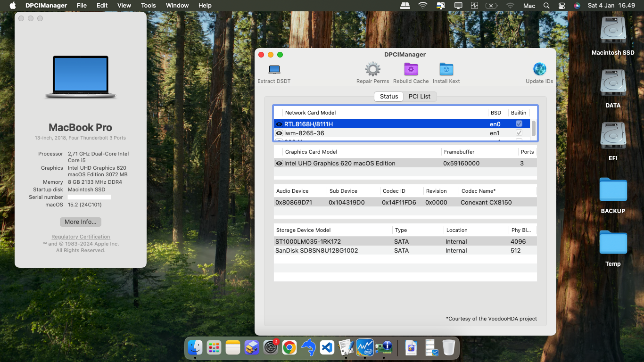Image resolution: width=644 pixels, height=362 pixels.
Task: Click the 0x14F11FD6 codec ID cell
Action: [399, 202]
